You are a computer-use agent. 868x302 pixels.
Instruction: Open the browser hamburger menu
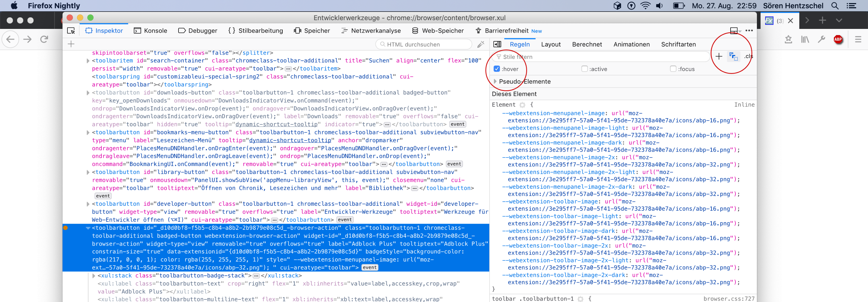[858, 39]
